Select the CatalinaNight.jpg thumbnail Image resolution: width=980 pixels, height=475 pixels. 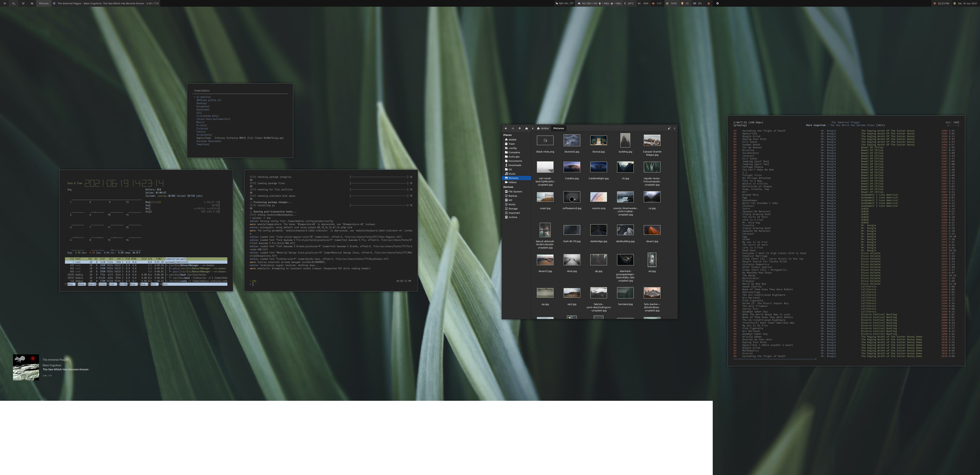click(598, 167)
